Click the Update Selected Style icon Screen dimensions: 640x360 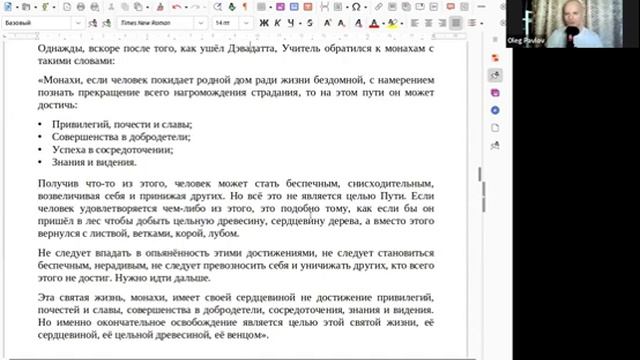(x=93, y=23)
